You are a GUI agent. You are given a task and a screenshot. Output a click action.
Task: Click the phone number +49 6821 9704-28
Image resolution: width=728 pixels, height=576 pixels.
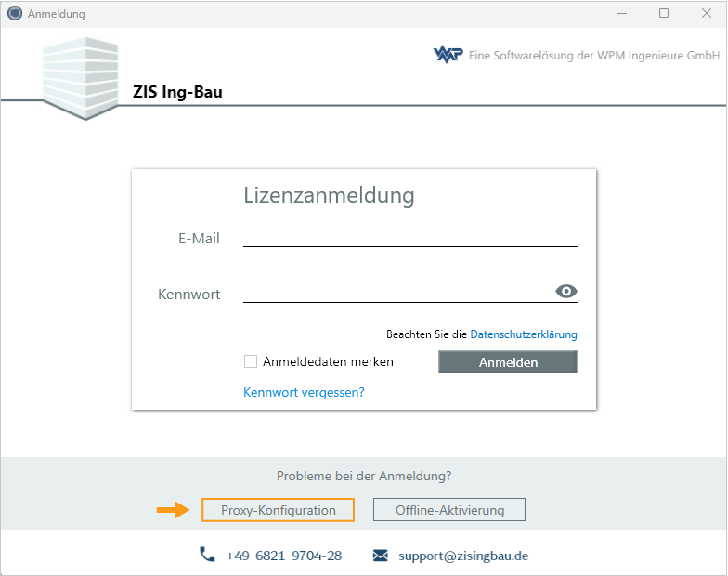(x=284, y=556)
